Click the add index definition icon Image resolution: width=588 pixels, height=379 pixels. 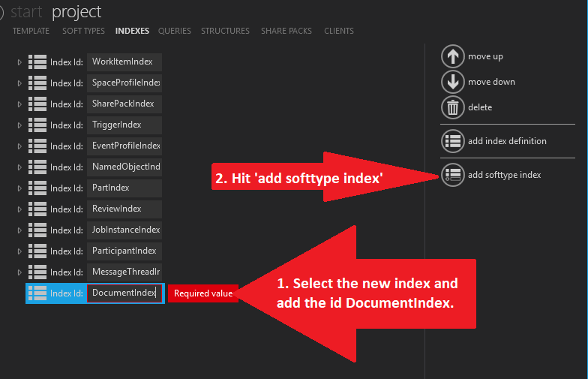click(x=453, y=141)
